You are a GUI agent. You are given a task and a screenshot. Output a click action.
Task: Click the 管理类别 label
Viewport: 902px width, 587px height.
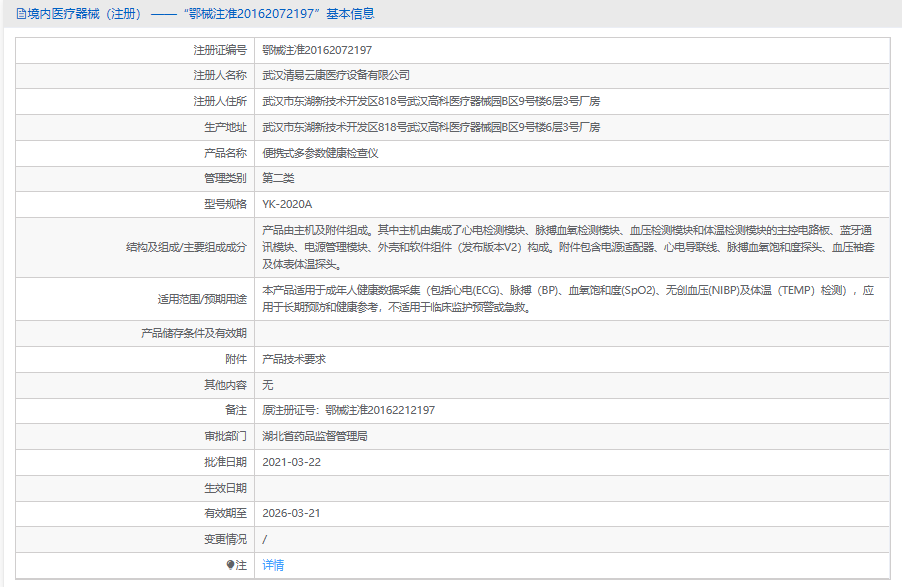(226, 178)
